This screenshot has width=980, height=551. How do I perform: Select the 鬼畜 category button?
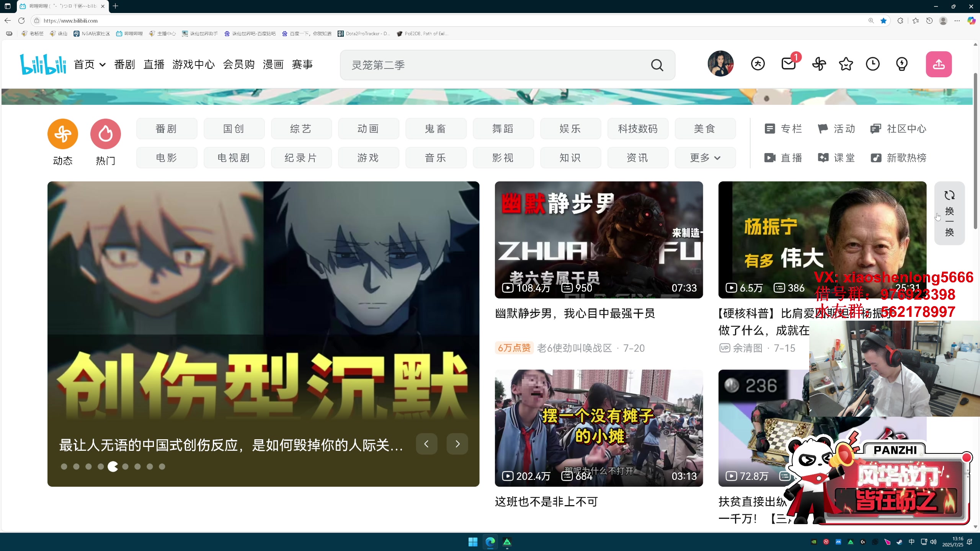436,129
